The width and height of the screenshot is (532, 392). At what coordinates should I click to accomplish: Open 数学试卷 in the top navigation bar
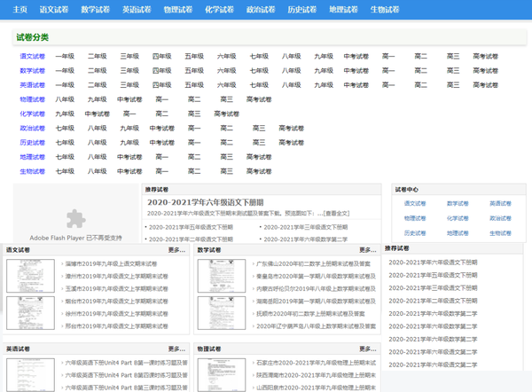[96, 10]
